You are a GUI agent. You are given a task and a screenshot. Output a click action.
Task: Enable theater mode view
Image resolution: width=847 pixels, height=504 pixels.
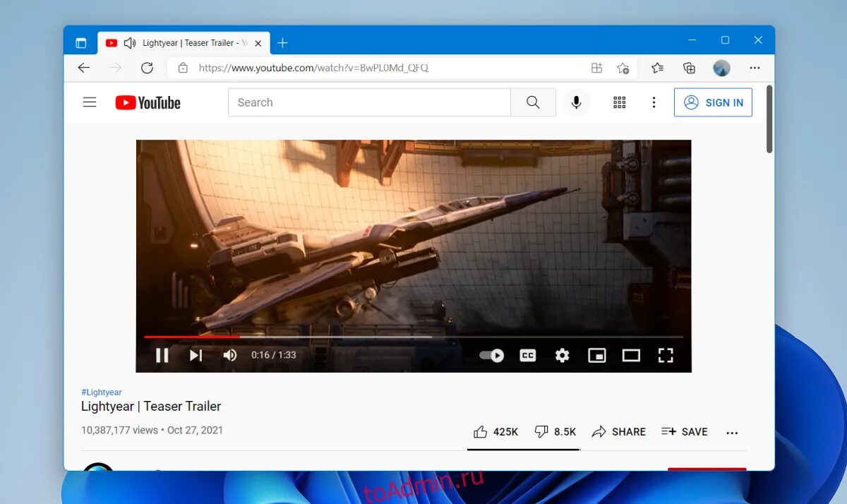[631, 355]
